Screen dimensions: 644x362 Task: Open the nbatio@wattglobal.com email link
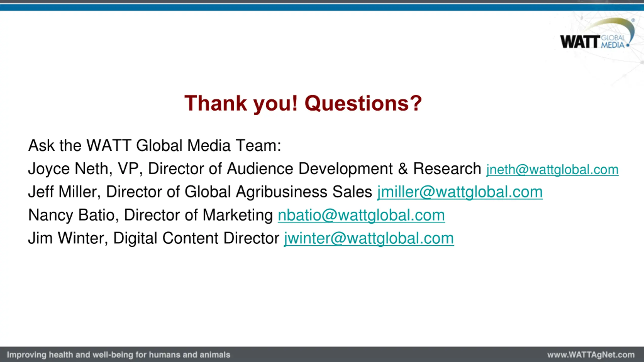tap(361, 215)
